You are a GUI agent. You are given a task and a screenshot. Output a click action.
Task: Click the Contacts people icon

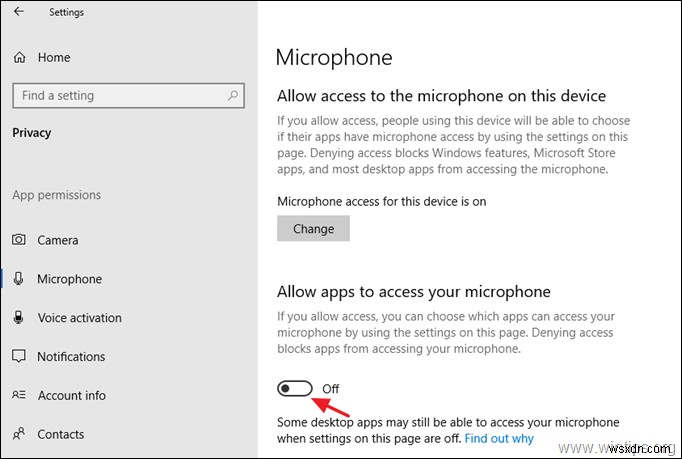[x=19, y=434]
